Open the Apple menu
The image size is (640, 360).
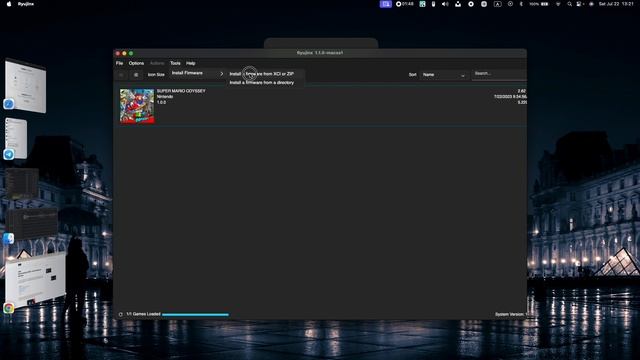click(x=9, y=4)
